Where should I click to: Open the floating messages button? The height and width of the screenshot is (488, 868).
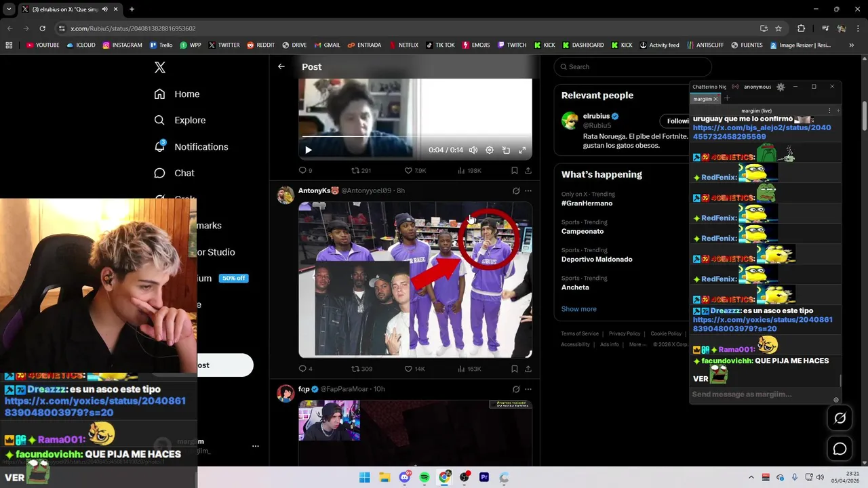[x=840, y=449]
